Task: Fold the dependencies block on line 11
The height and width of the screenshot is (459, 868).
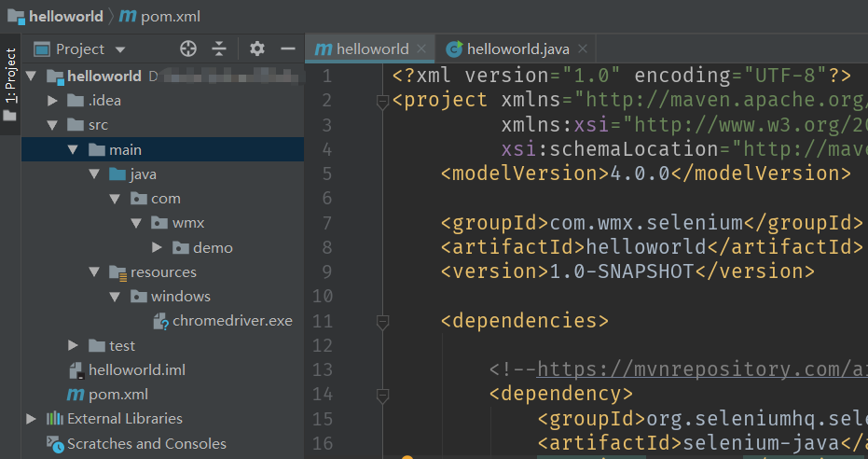Action: click(x=382, y=322)
